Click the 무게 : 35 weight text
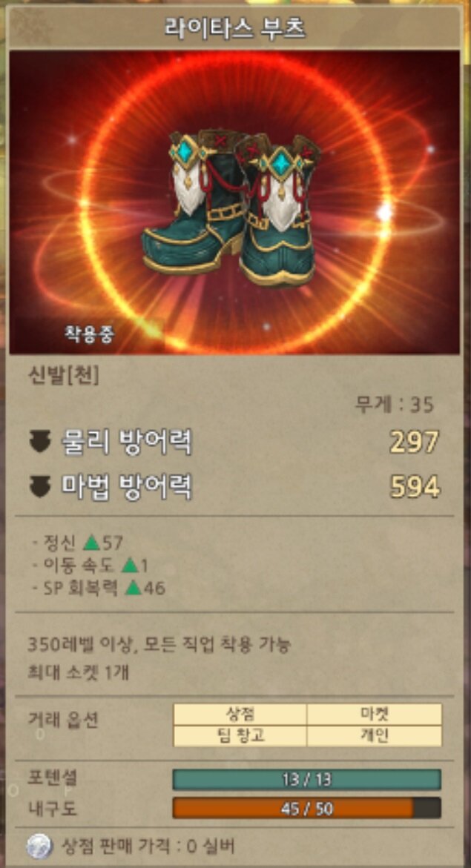 coord(395,405)
